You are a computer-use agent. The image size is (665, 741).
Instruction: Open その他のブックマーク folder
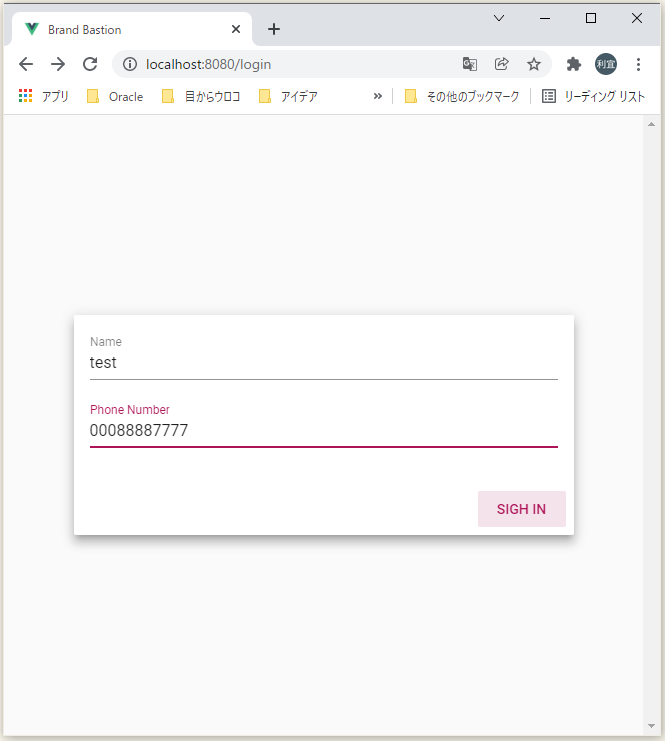click(x=462, y=96)
